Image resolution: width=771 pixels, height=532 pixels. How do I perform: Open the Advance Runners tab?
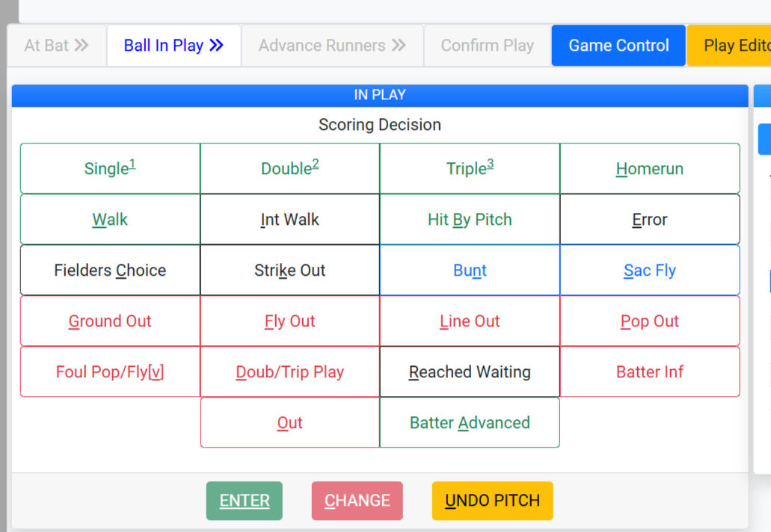332,46
